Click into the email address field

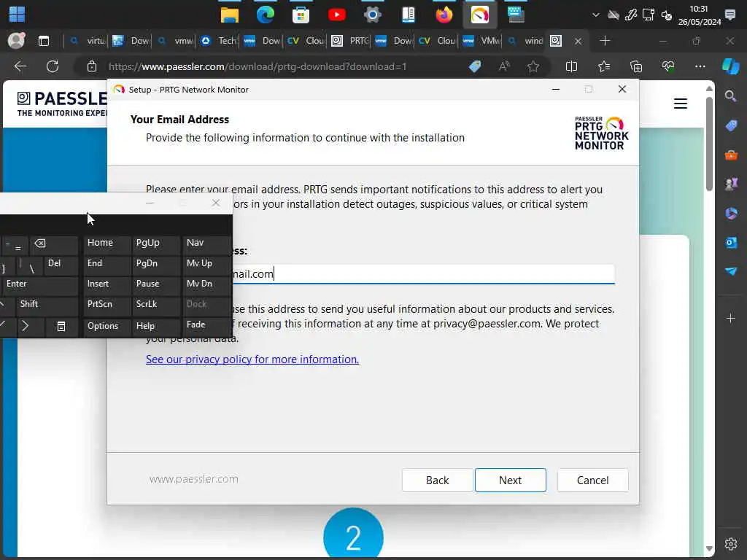[x=423, y=274]
